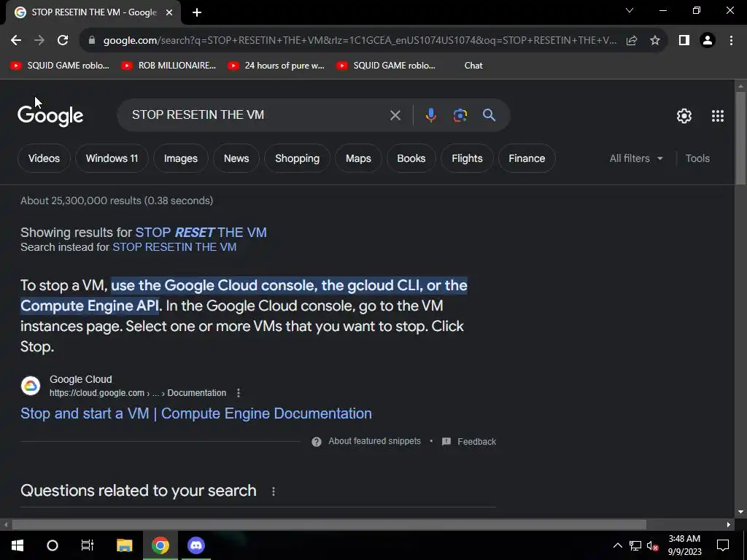Viewport: 747px width, 560px height.
Task: Switch to Flights results
Action: 467,158
